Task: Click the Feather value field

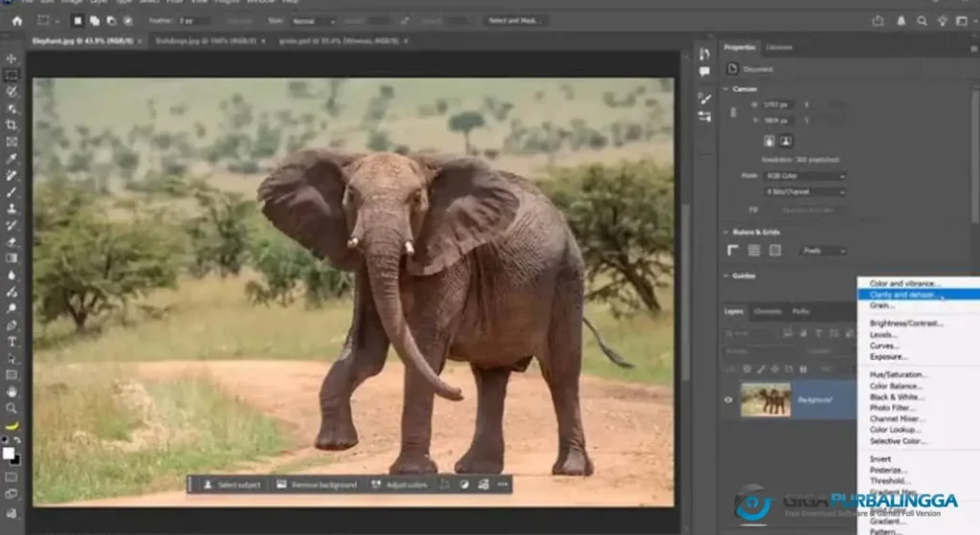Action: [x=192, y=21]
